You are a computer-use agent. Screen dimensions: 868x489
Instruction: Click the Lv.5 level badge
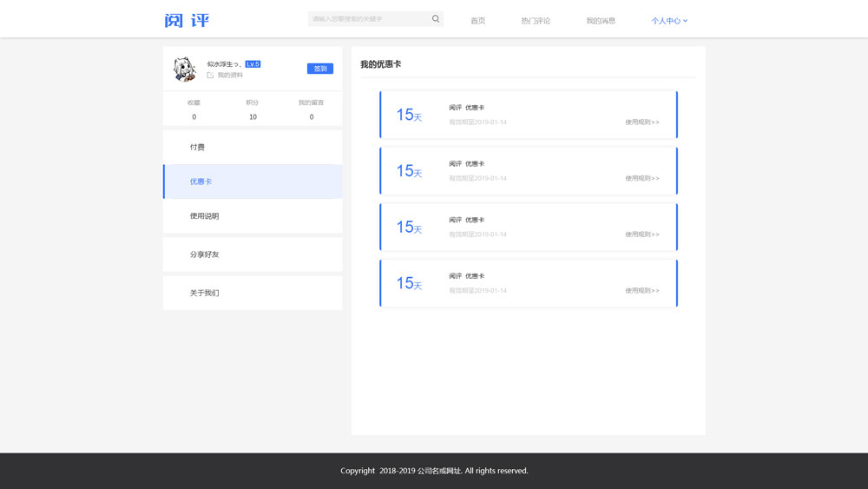coord(253,64)
